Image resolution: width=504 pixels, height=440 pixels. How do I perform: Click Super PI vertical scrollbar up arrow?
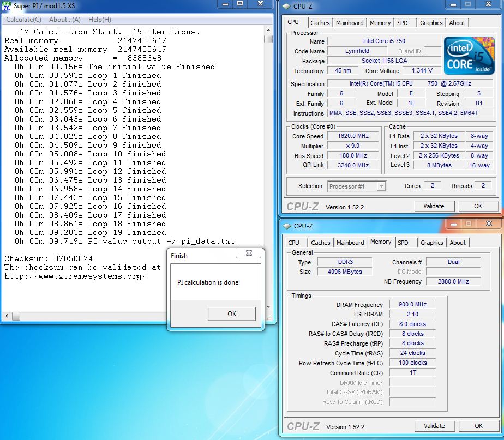coord(268,30)
